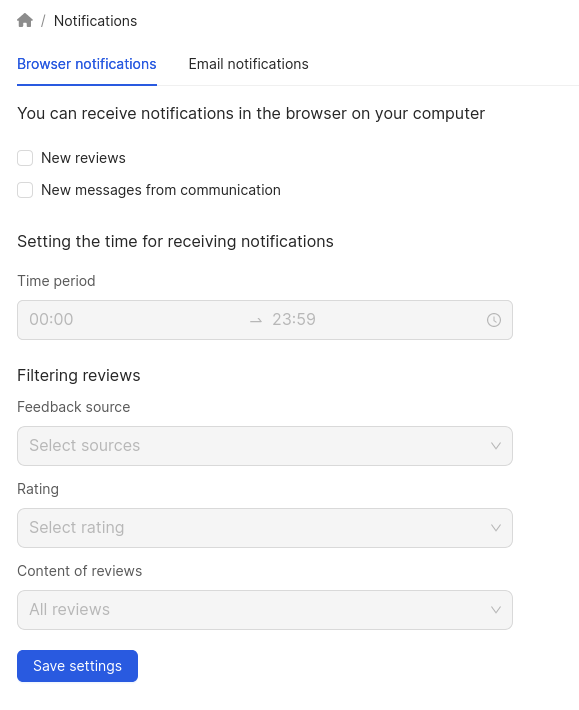Switch to Browser notifications tab
Screen dimensions: 579x710
click(87, 64)
